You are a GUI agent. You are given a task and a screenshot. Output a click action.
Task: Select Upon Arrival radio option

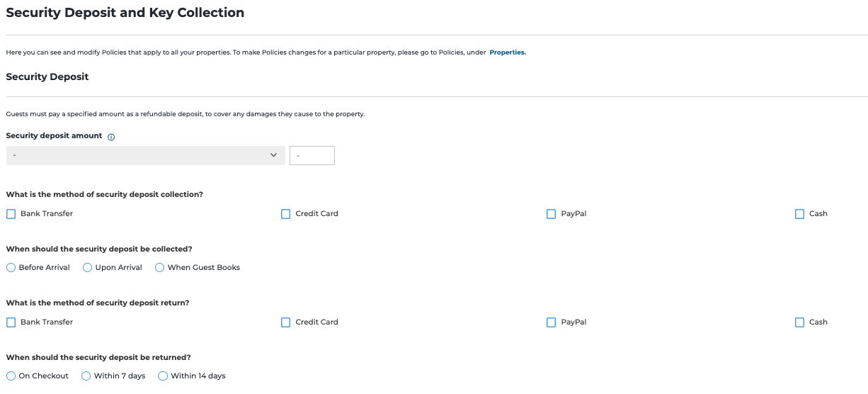88,268
